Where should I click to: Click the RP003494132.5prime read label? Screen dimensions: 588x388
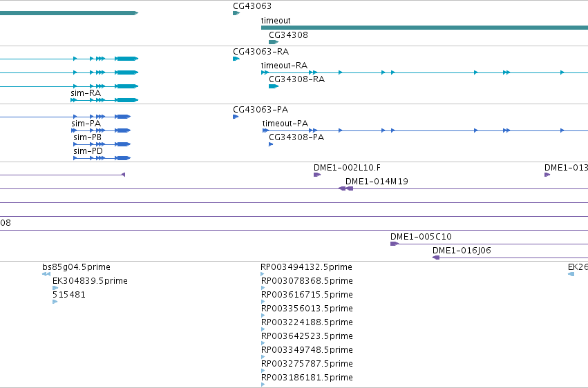(306, 267)
